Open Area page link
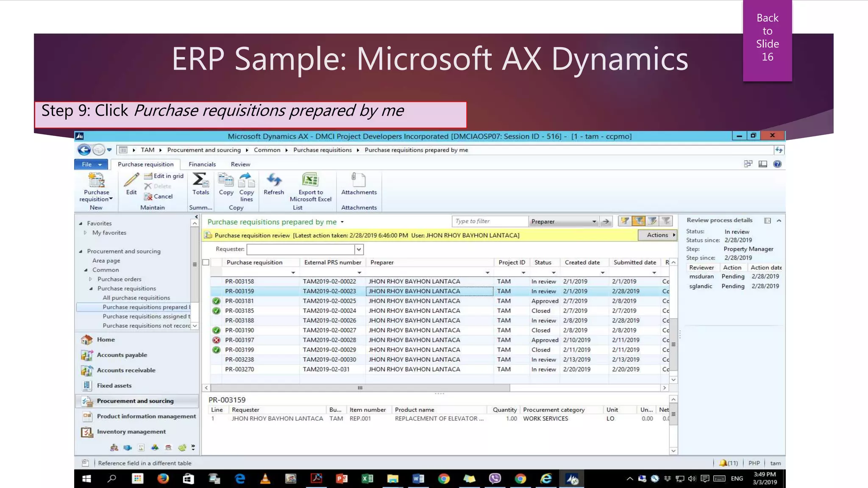This screenshot has height=488, width=868. 106,261
